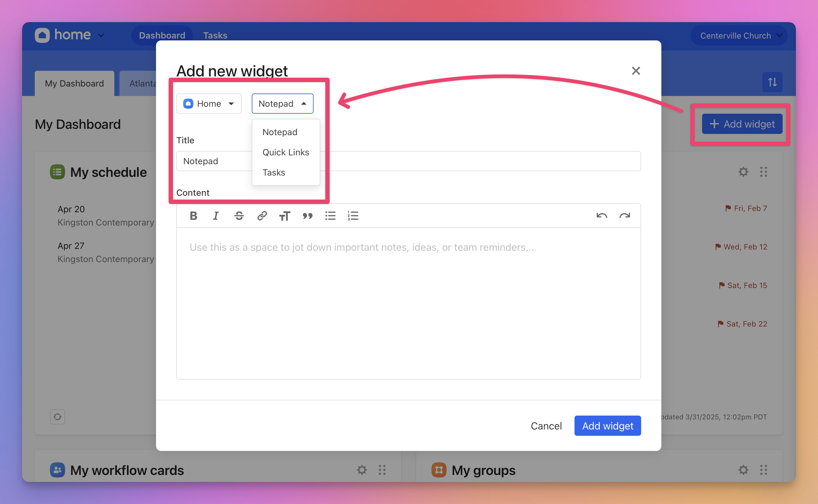Screen dimensions: 818x504
Task: Apply italic formatting to content
Action: 216,216
